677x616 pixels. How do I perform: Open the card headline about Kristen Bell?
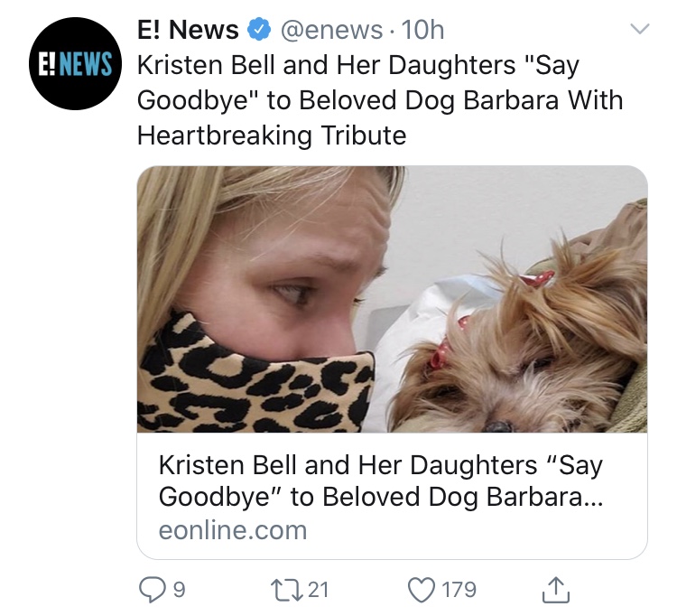pos(381,481)
